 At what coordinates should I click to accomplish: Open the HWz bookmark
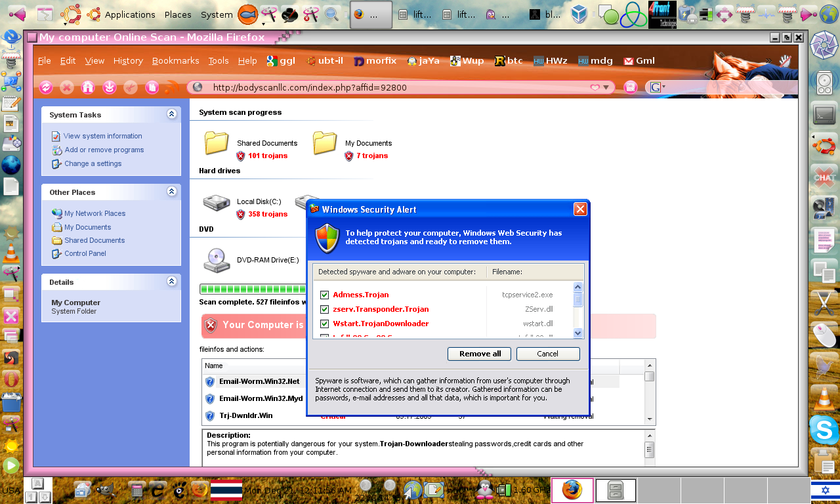pos(551,61)
